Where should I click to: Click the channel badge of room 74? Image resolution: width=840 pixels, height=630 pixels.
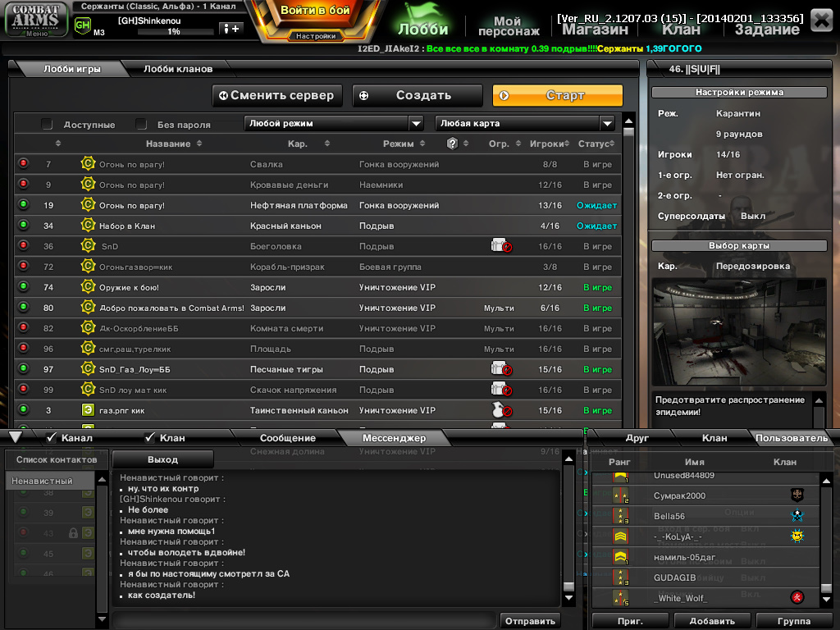coord(88,286)
